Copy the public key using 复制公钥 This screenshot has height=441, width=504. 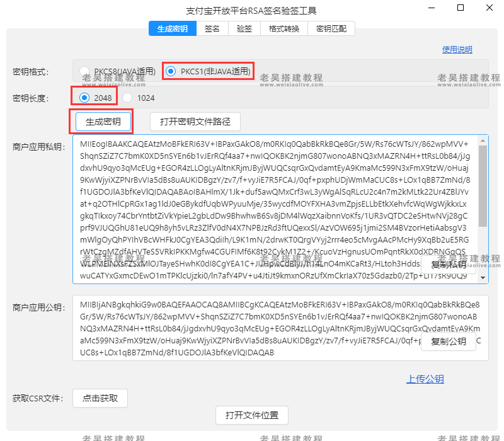(x=448, y=340)
